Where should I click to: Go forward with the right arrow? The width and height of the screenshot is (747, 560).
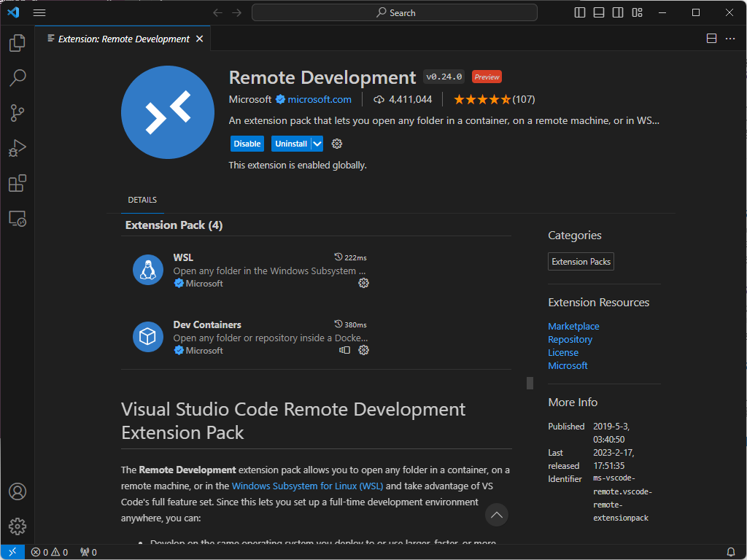pos(237,13)
